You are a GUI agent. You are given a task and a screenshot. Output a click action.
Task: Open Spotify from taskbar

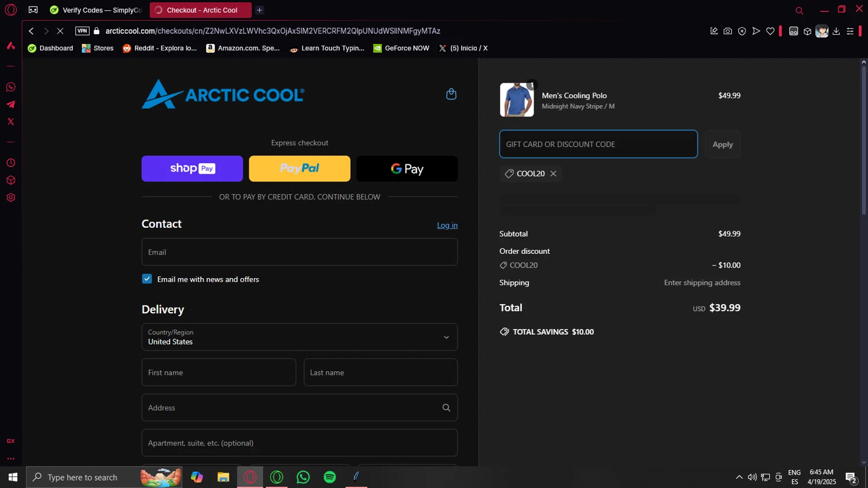(x=330, y=477)
